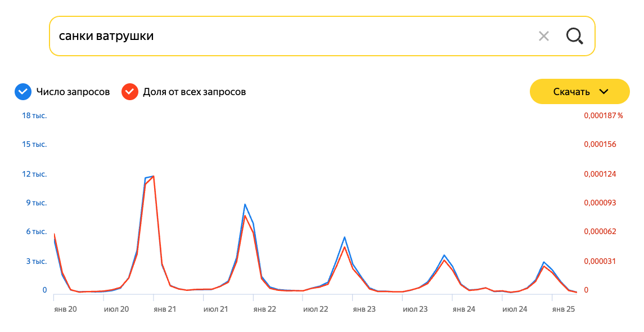Image resolution: width=644 pixels, height=332 pixels.
Task: Click the '12 тыс.' axis value
Action: click(34, 174)
